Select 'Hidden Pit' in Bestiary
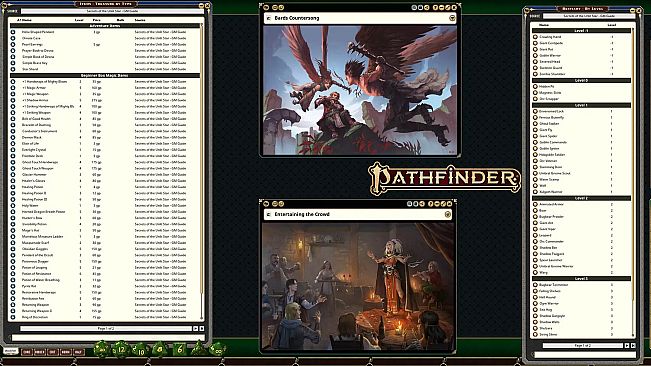651x366 pixels. [581, 87]
